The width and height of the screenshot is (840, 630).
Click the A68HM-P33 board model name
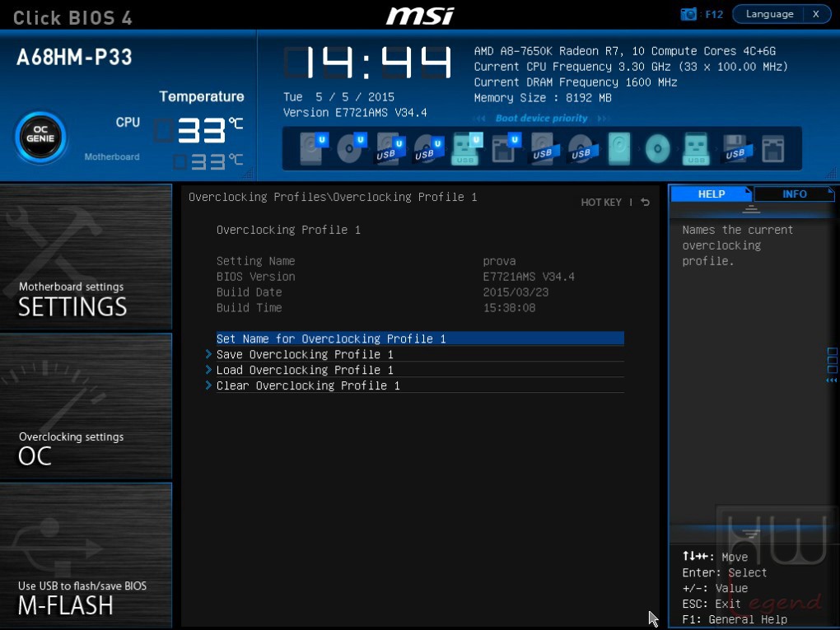click(74, 58)
